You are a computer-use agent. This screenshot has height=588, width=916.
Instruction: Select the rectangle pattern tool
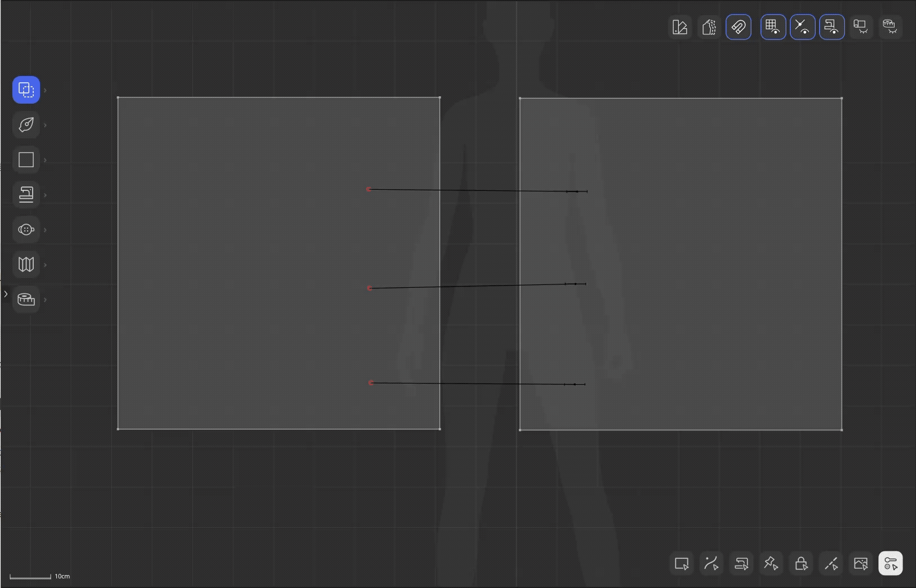[x=26, y=160]
